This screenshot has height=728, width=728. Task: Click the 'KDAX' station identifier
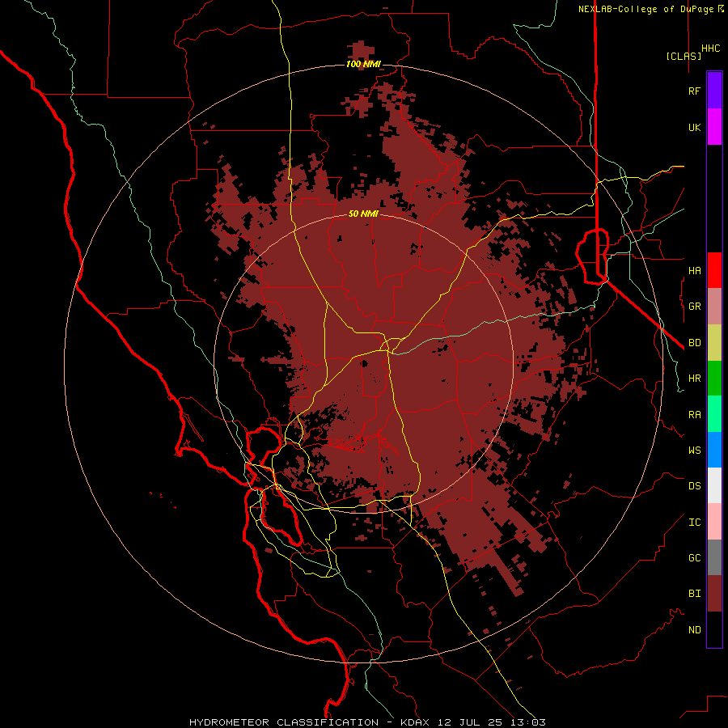point(417,722)
